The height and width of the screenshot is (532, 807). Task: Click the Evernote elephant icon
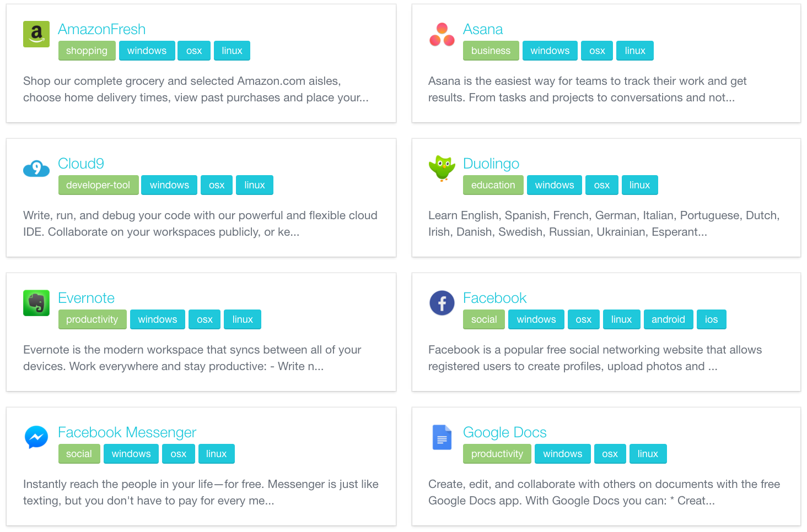click(x=36, y=303)
